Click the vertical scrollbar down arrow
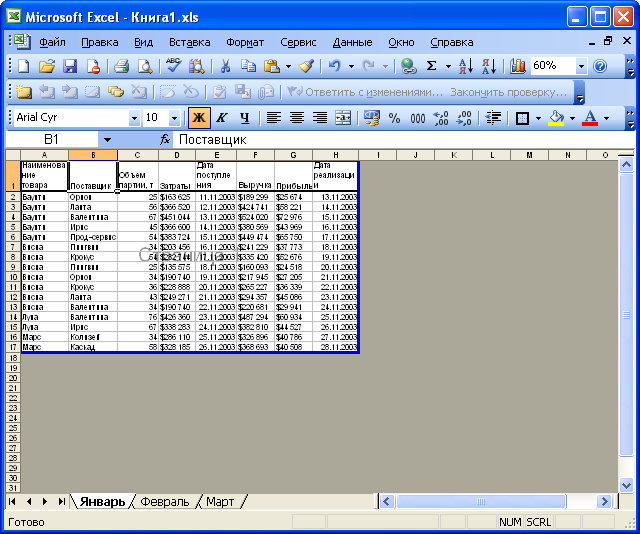The height and width of the screenshot is (534, 640). click(626, 485)
